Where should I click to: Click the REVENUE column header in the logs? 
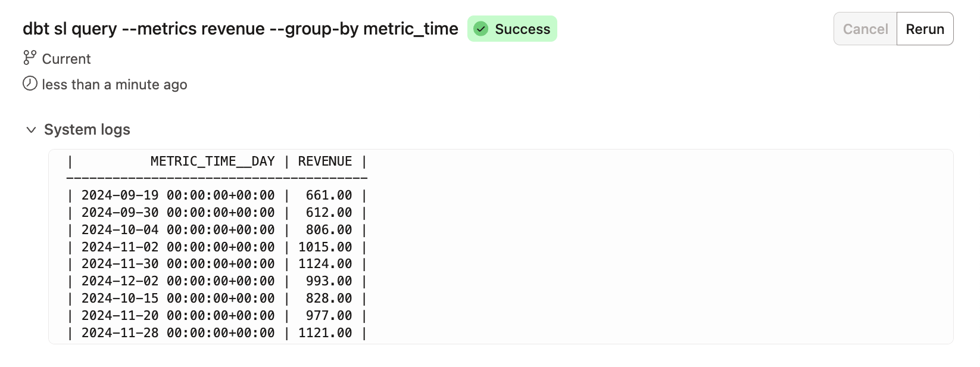point(324,161)
